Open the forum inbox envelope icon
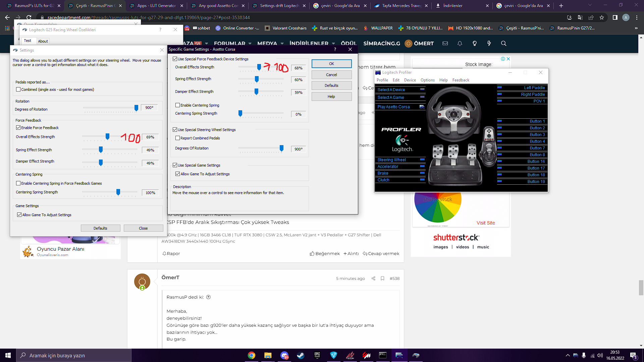The height and width of the screenshot is (362, 644). 445,43
